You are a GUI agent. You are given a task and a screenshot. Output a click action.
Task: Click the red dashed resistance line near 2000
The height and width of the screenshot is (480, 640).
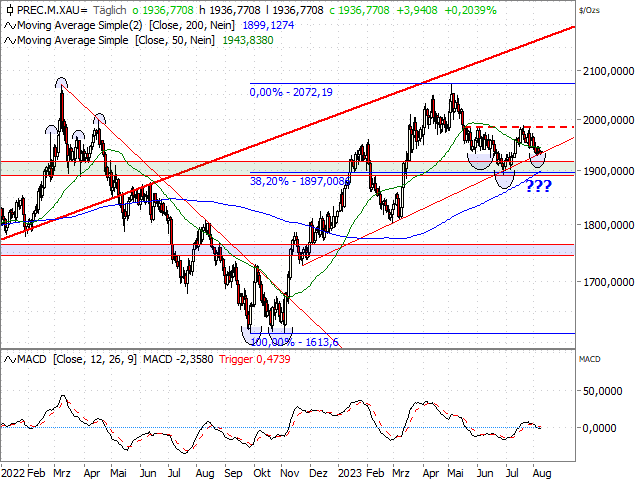click(x=519, y=127)
